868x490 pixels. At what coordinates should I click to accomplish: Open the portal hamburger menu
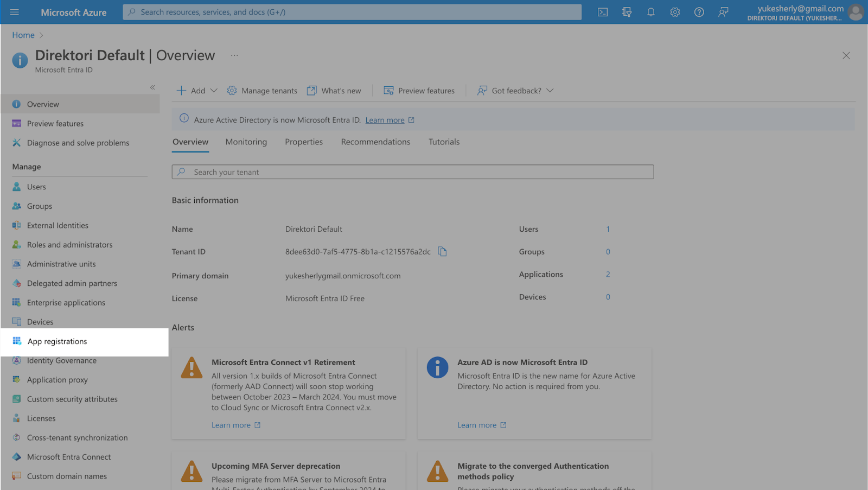(x=15, y=12)
